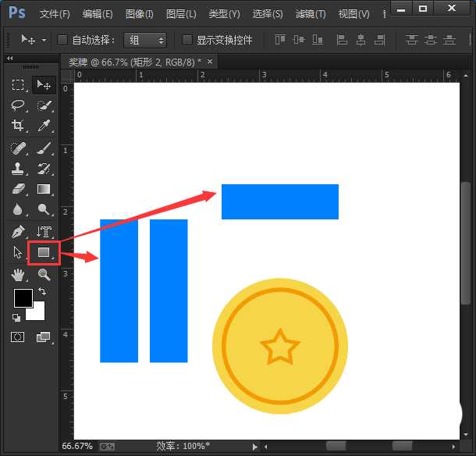Toggle Quick Mask mode icon
The image size is (476, 456).
click(x=19, y=337)
